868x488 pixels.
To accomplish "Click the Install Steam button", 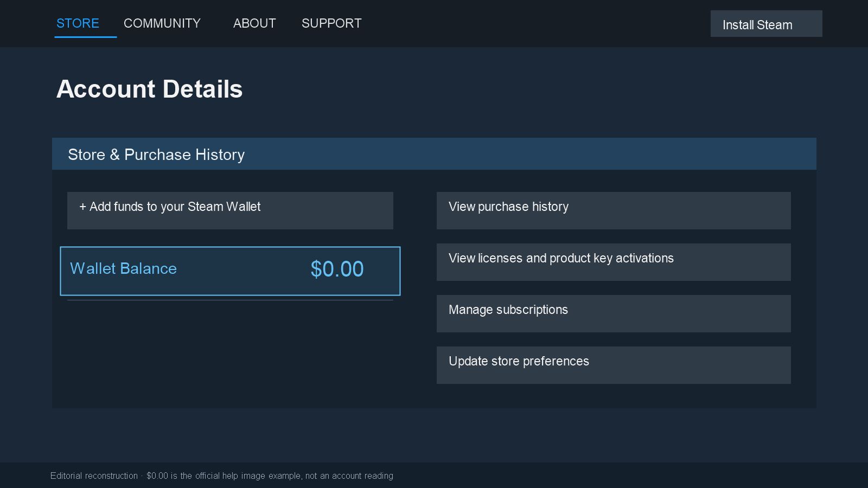I will pyautogui.click(x=766, y=24).
